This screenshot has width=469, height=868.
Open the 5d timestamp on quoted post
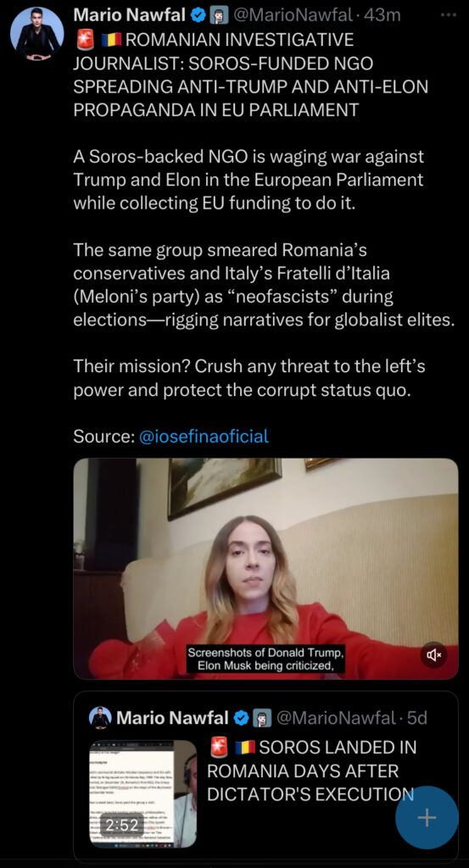417,718
